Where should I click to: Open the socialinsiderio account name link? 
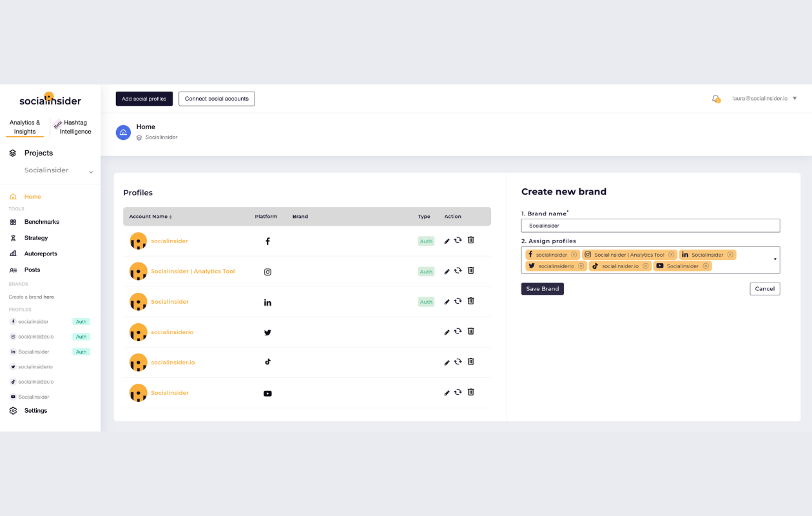click(x=172, y=332)
